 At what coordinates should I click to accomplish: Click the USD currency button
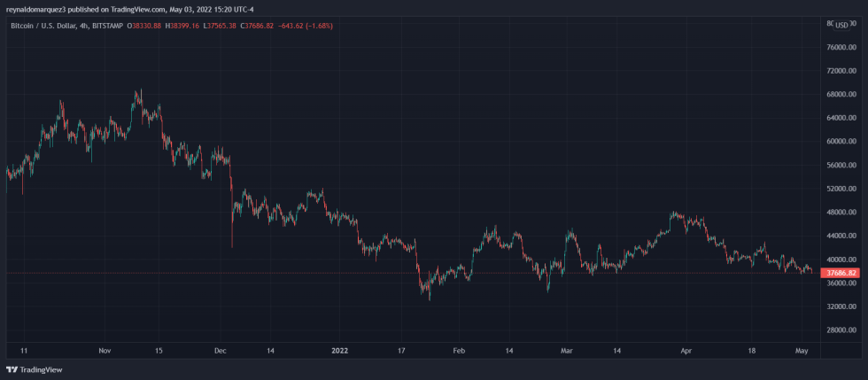pyautogui.click(x=841, y=25)
